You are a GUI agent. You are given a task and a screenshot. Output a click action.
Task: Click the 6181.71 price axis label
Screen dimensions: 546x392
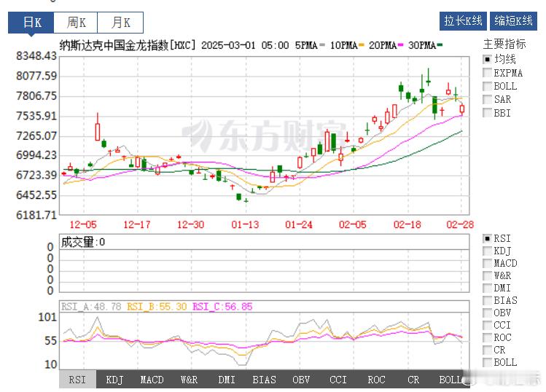(36, 215)
